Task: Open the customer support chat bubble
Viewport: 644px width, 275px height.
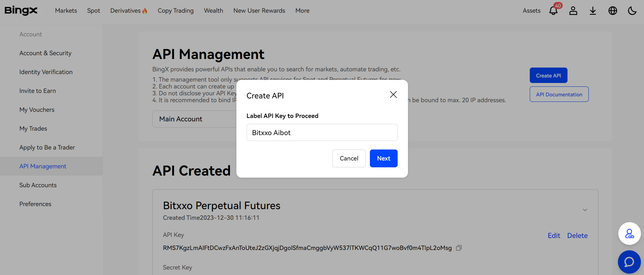Action: click(x=629, y=262)
